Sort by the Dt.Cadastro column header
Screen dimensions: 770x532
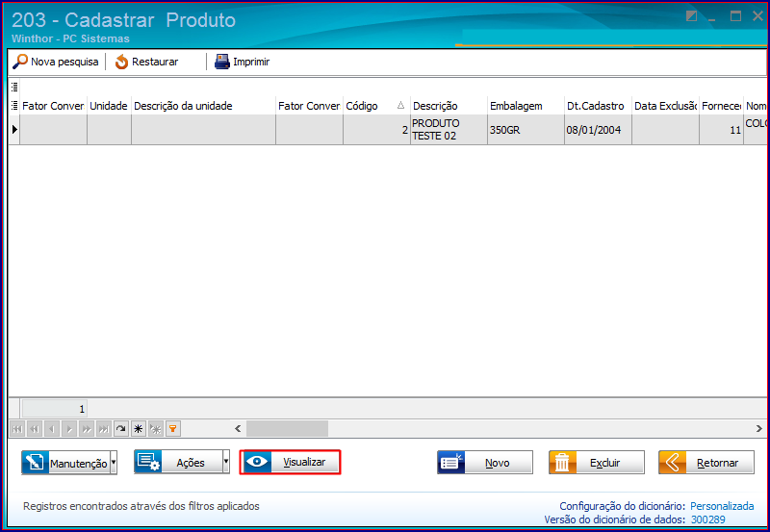(598, 106)
